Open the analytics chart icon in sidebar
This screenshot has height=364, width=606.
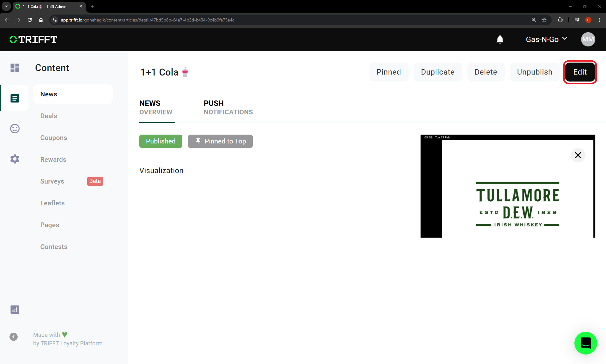pos(15,310)
